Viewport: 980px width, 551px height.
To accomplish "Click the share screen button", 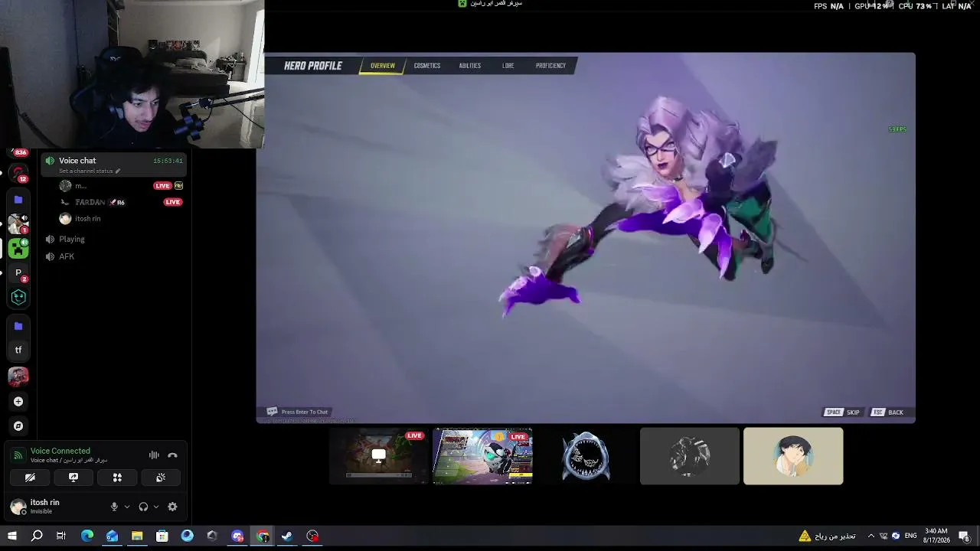I will tap(73, 478).
